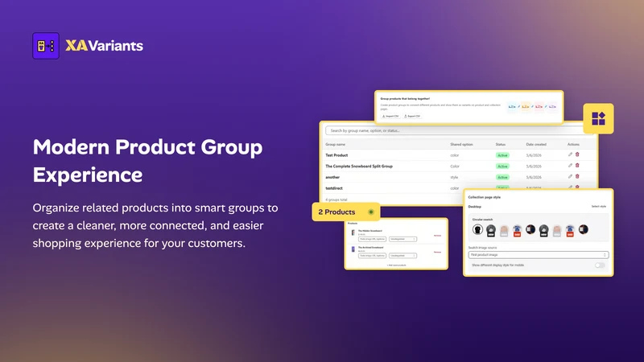Remove The Hidden Snowboard product
Image resolution: width=644 pixels, height=362 pixels.
click(x=437, y=236)
